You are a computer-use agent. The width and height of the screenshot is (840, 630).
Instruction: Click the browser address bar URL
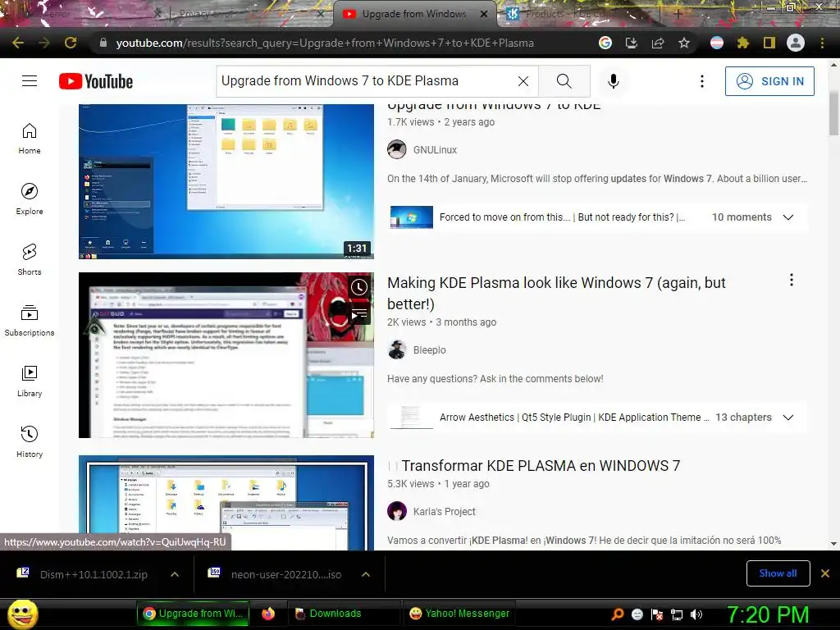coord(325,43)
